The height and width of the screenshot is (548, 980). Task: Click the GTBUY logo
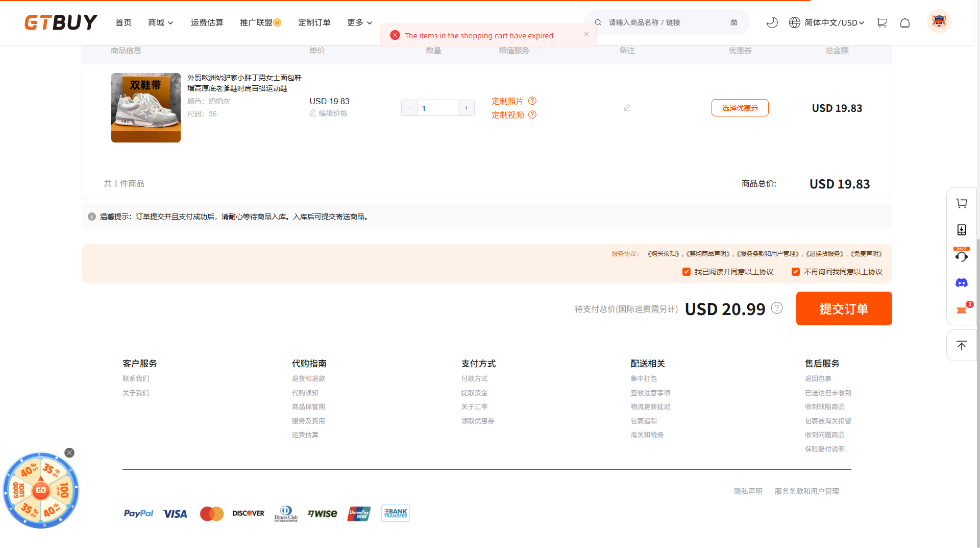(61, 22)
